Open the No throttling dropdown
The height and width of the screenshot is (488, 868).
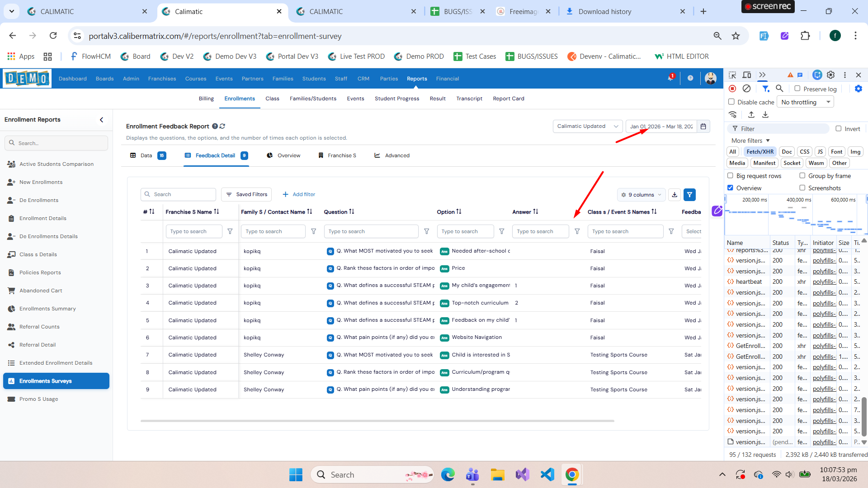click(805, 102)
